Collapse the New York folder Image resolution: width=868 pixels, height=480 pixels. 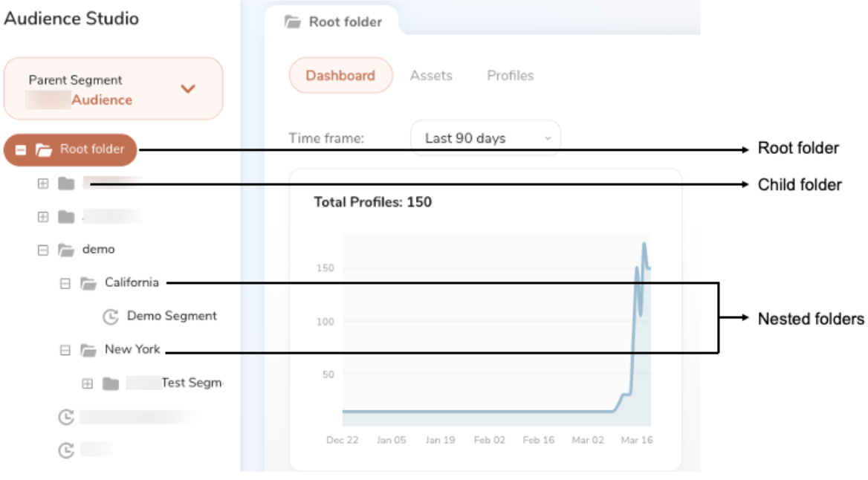(x=65, y=350)
